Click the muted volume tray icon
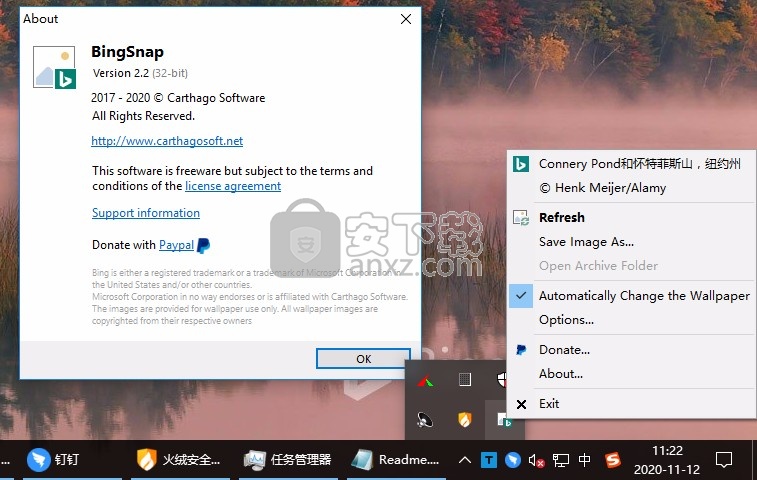This screenshot has width=757, height=480. pos(536,460)
